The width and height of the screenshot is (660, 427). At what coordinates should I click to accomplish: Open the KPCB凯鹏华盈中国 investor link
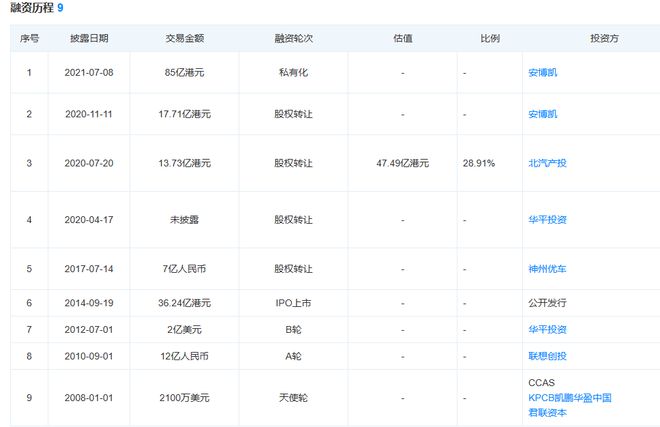click(570, 398)
